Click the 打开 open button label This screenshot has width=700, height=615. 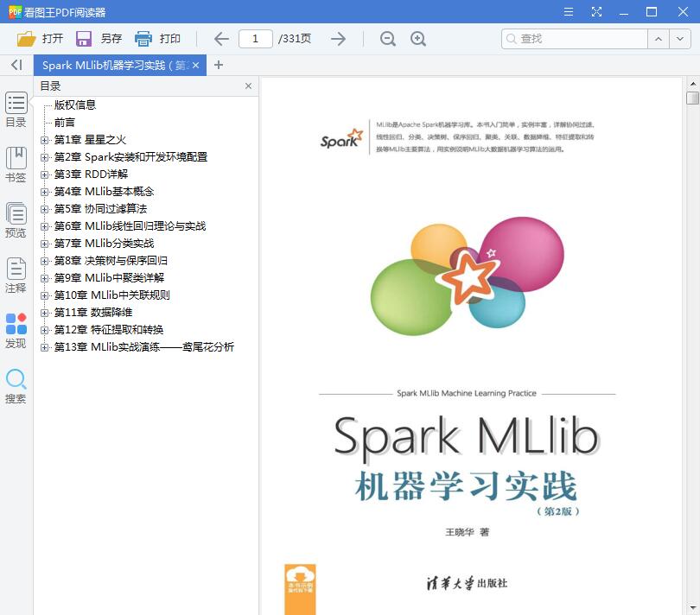point(53,39)
